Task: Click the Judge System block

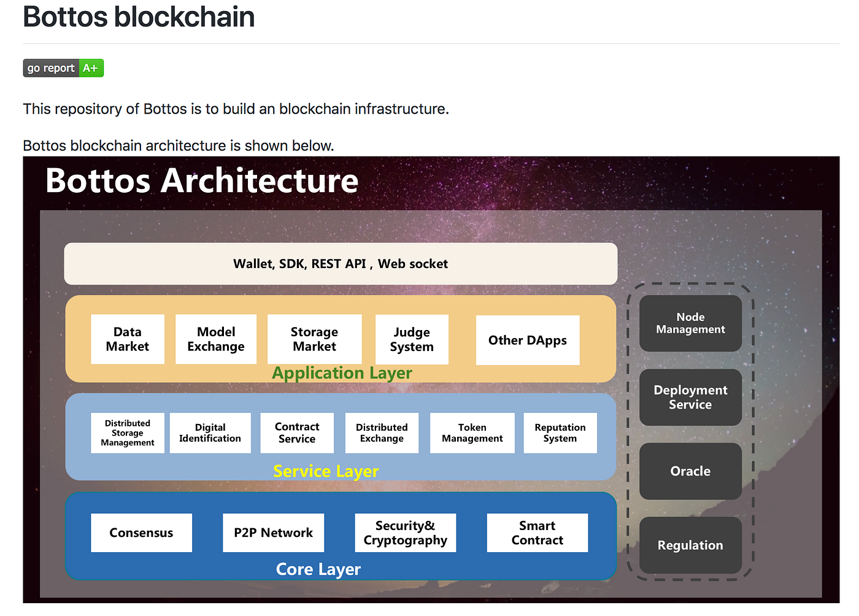Action: (x=412, y=339)
